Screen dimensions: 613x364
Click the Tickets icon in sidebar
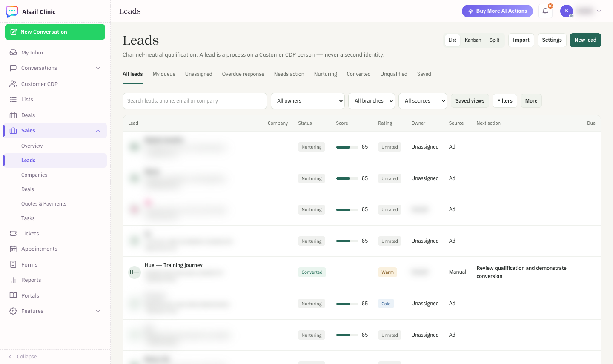click(13, 234)
